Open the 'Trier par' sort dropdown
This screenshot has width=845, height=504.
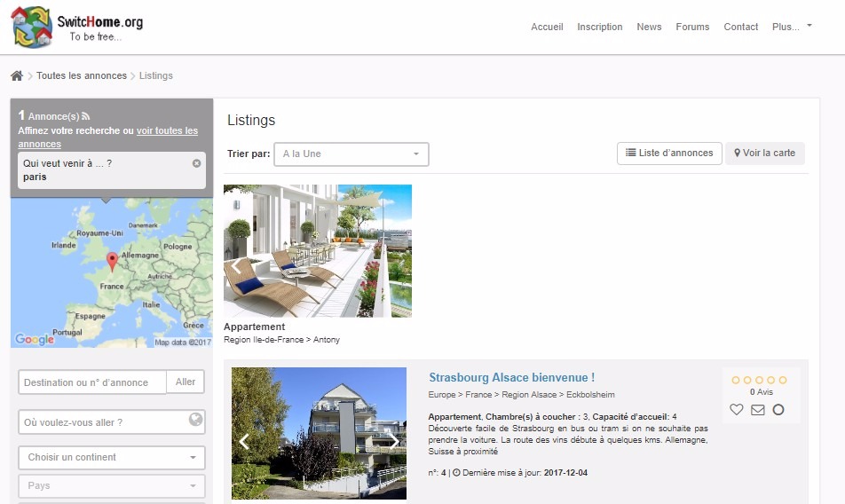click(x=351, y=154)
